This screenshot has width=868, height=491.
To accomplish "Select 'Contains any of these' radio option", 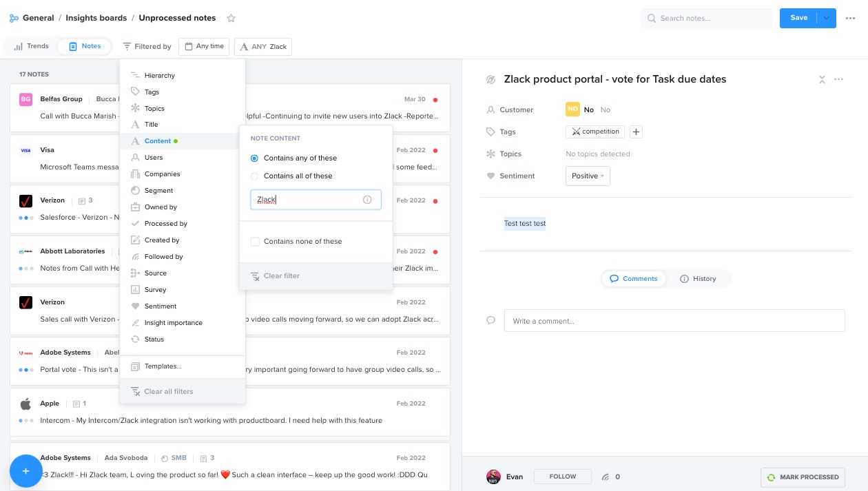I will pyautogui.click(x=254, y=158).
